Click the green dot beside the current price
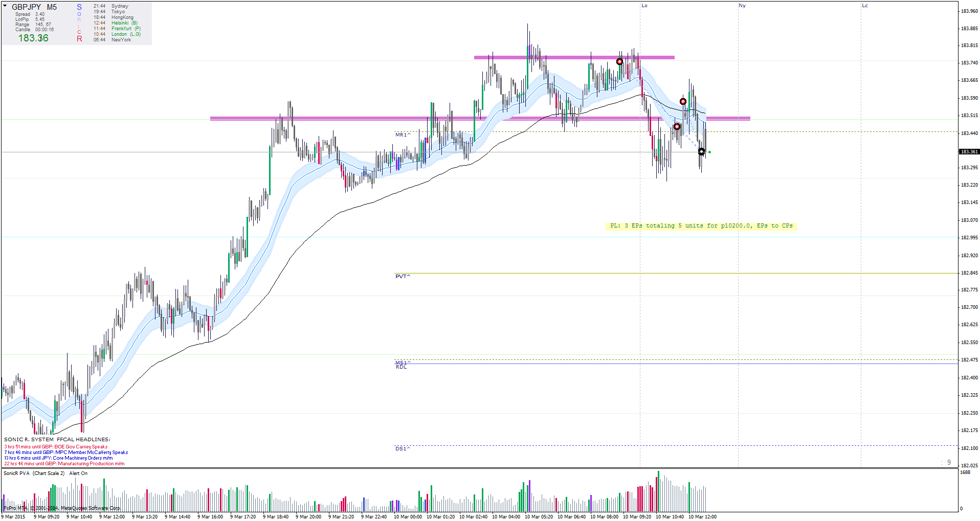Viewport: 980px width, 521px height. click(709, 152)
